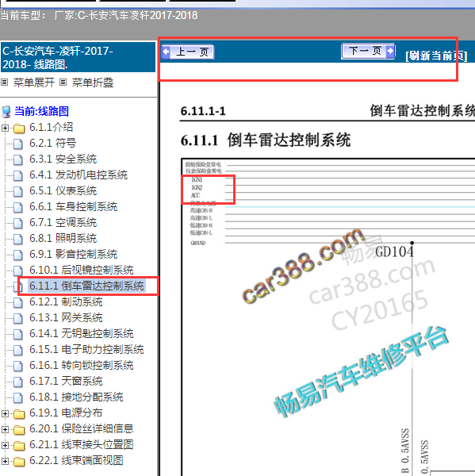Screen dimensions: 475x476
Task: Expand the 6.22.1 线束端面视图 node
Action: 5,461
